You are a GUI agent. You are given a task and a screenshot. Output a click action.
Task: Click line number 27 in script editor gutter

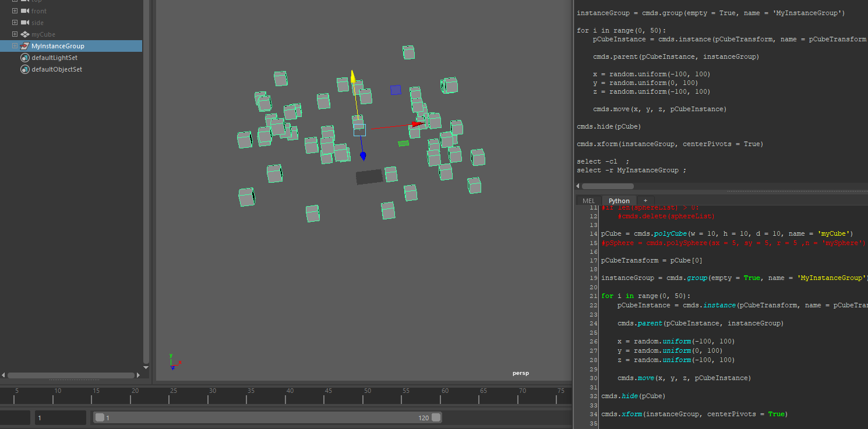click(x=593, y=350)
